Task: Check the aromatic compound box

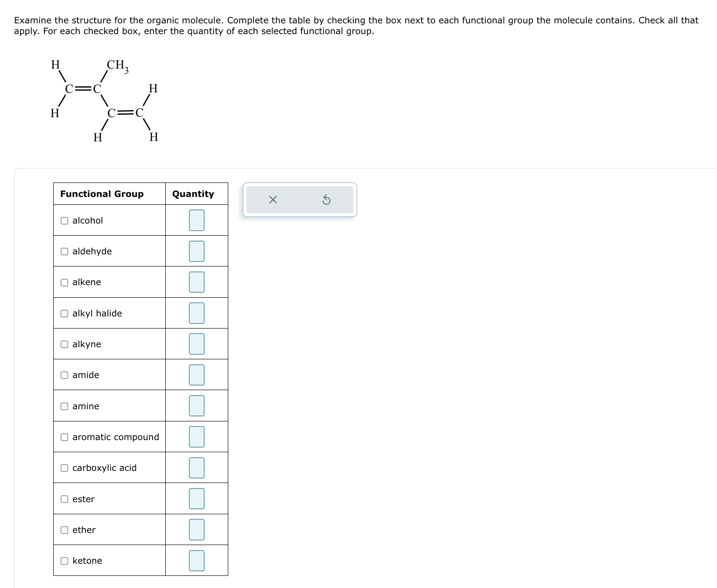Action: pyautogui.click(x=64, y=437)
